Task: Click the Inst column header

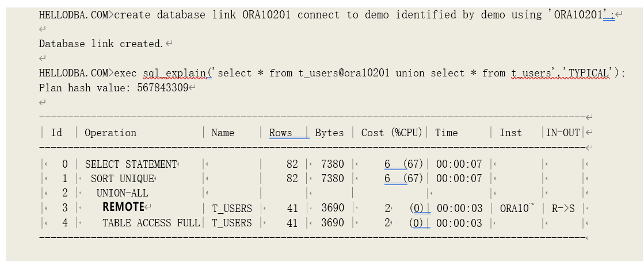Action: 510,133
